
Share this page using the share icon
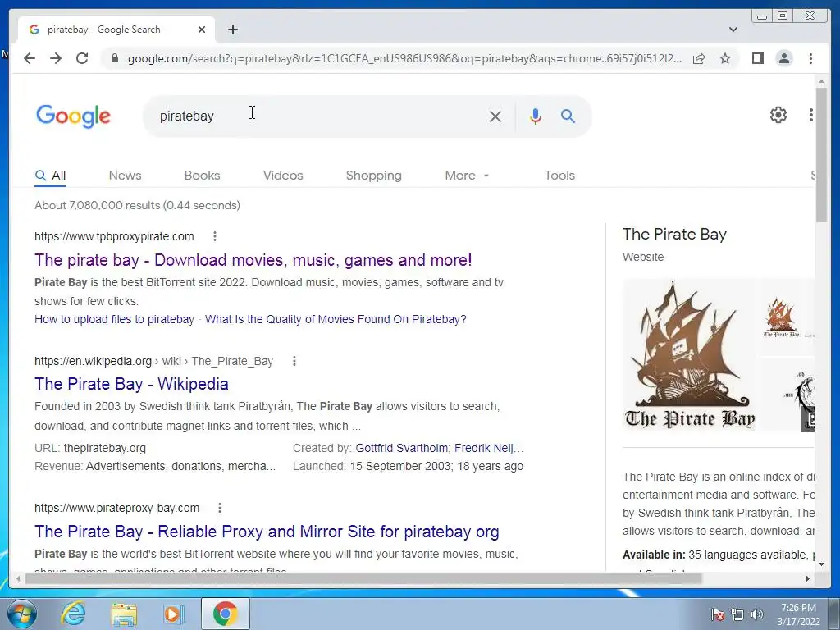(699, 58)
